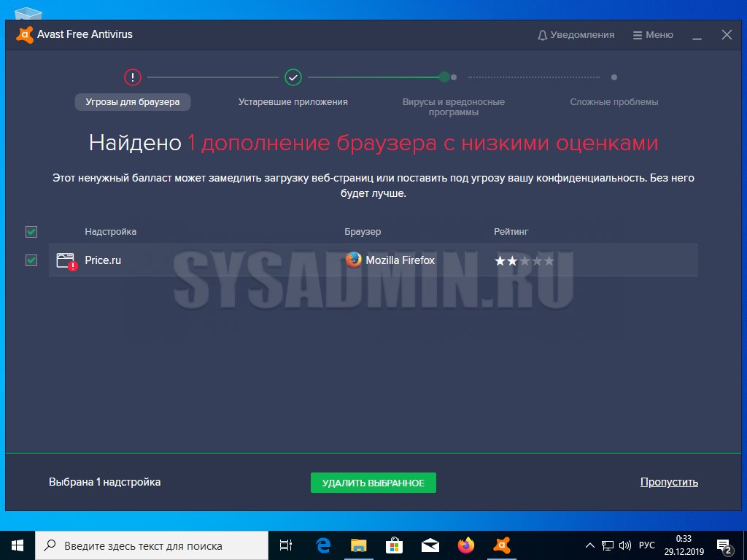Click the volume speaker tray icon
Screen dimensions: 747x560
(x=625, y=545)
